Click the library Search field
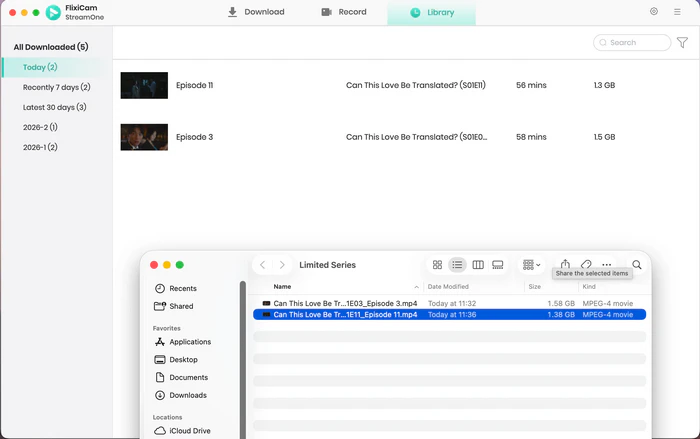 coord(633,43)
